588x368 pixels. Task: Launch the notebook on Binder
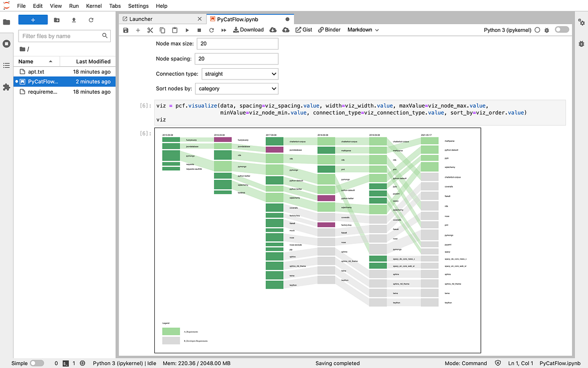(329, 29)
